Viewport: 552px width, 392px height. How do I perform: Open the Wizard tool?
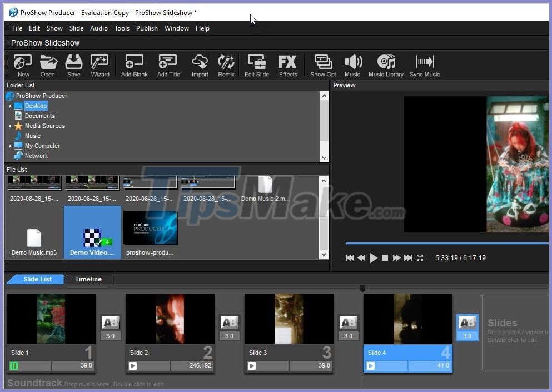click(100, 65)
